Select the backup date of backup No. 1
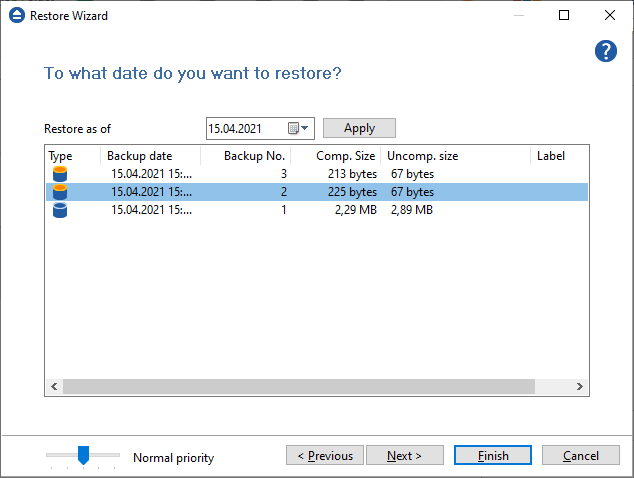Image resolution: width=634 pixels, height=478 pixels. [151, 210]
